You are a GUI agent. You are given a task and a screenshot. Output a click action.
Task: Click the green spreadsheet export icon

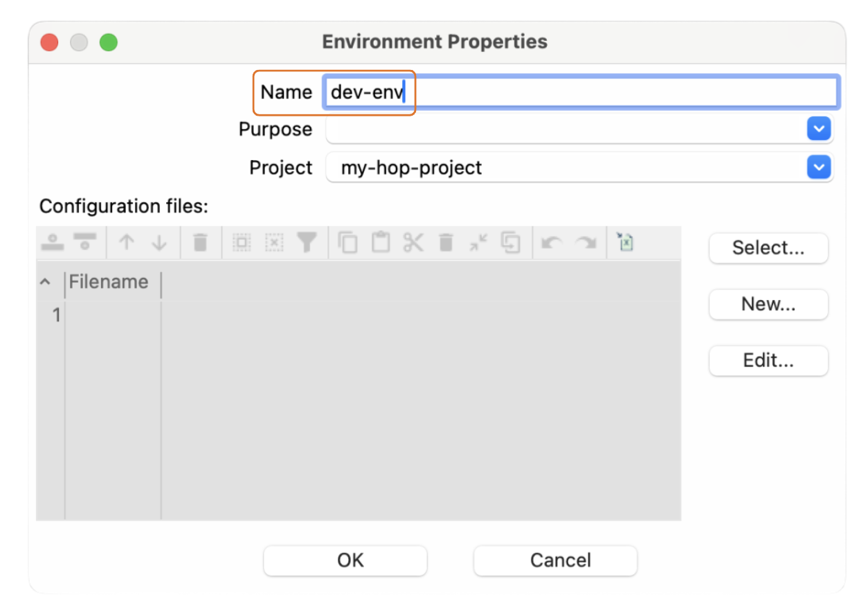click(x=626, y=242)
